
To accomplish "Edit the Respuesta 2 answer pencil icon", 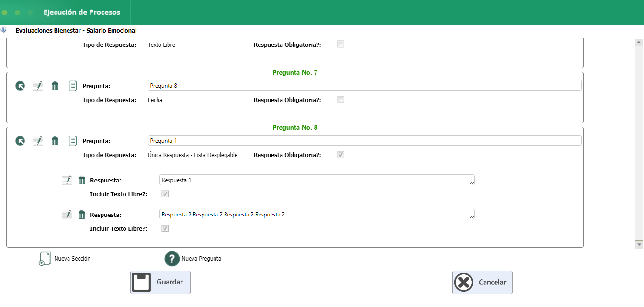I will pyautogui.click(x=67, y=215).
